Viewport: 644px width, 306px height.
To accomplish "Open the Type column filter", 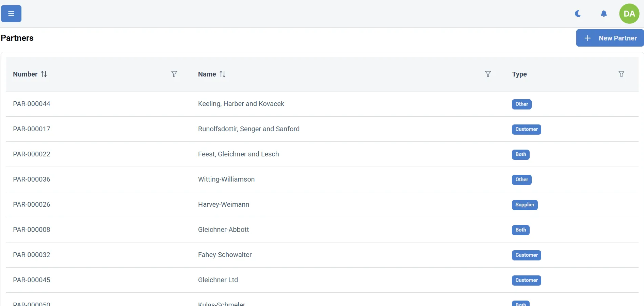I will (621, 74).
